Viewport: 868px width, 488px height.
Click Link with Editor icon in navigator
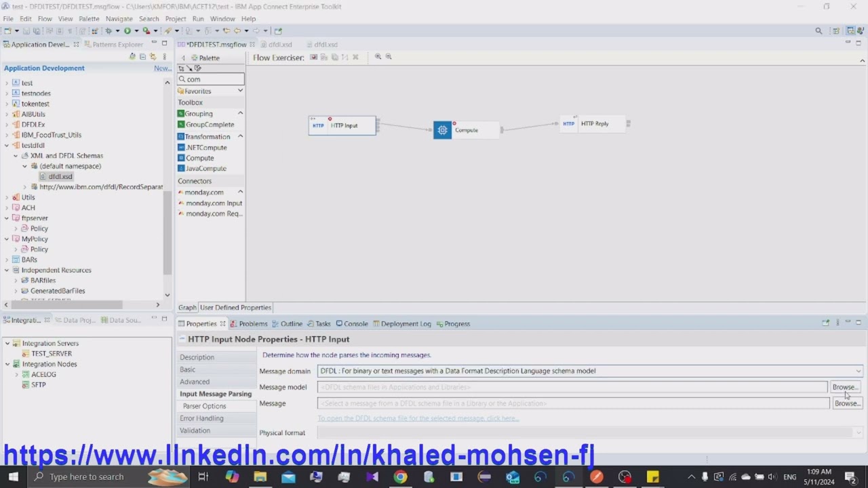(x=153, y=56)
